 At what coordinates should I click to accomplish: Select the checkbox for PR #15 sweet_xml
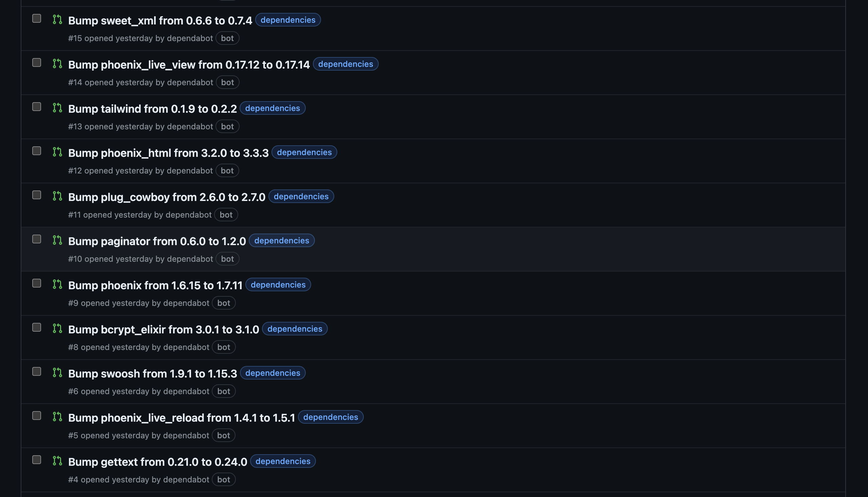point(37,18)
